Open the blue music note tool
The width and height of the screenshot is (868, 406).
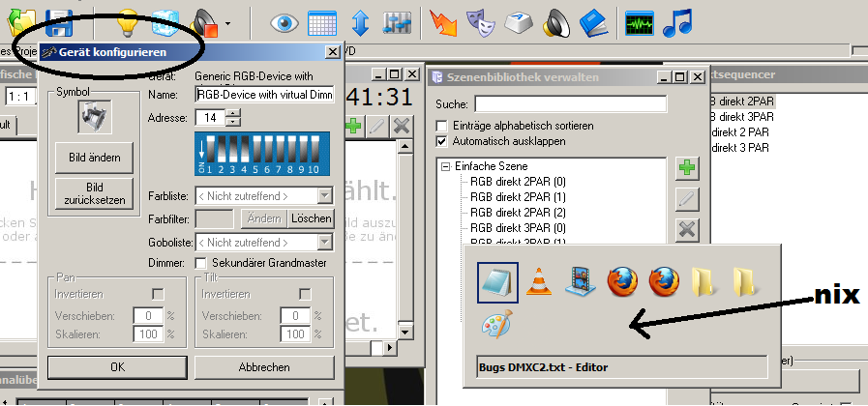click(677, 21)
